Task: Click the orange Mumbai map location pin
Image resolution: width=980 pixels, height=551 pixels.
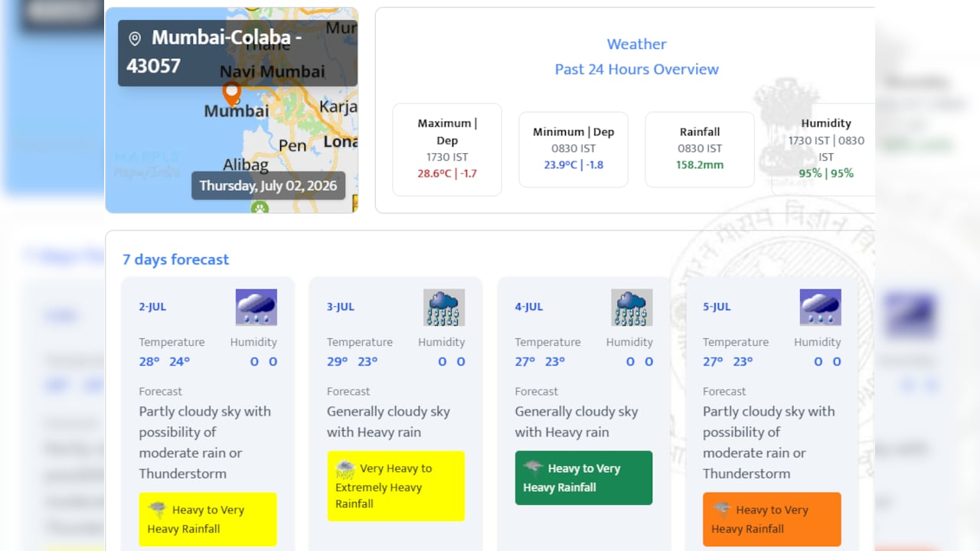Action: pyautogui.click(x=231, y=95)
